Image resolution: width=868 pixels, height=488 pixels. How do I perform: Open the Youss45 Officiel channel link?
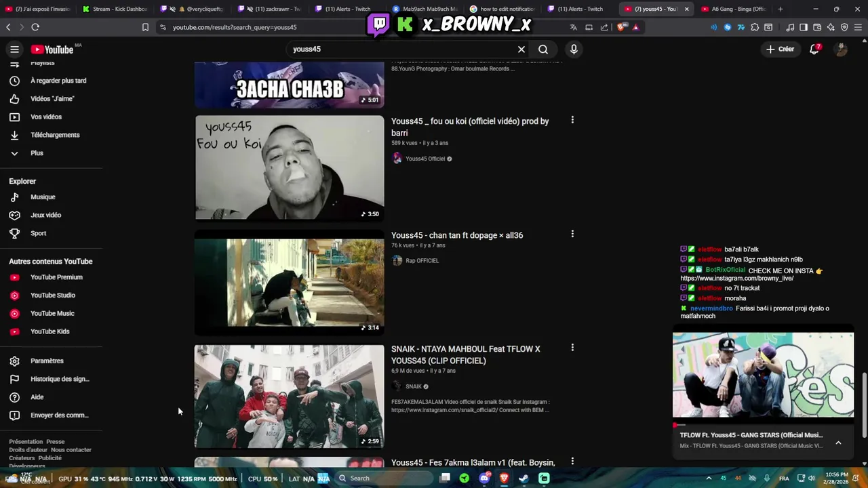tap(425, 159)
